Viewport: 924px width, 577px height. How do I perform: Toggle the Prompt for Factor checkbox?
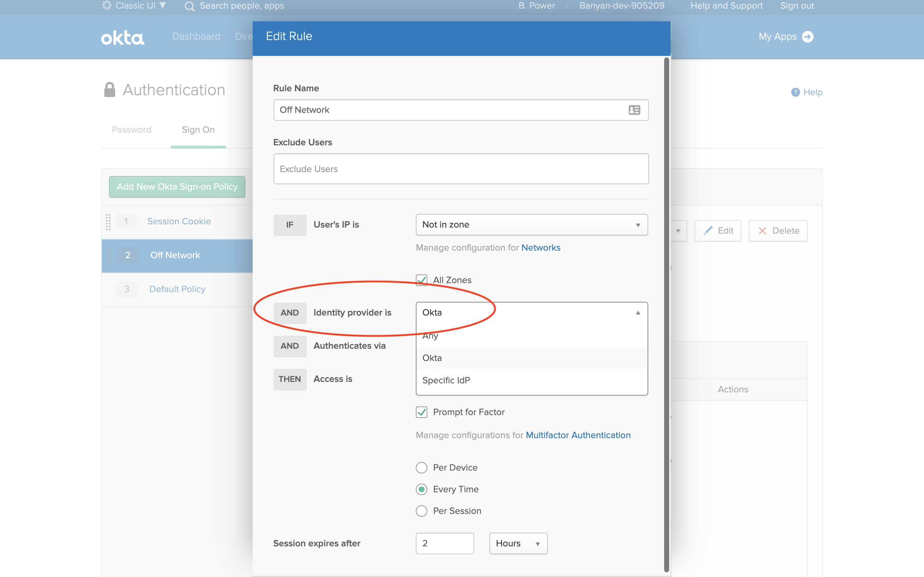pos(422,412)
